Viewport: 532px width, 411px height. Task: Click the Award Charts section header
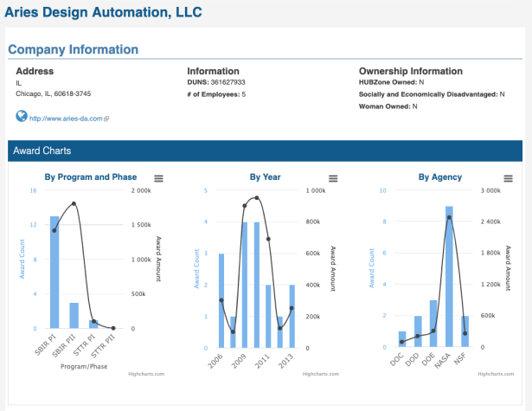coord(42,151)
